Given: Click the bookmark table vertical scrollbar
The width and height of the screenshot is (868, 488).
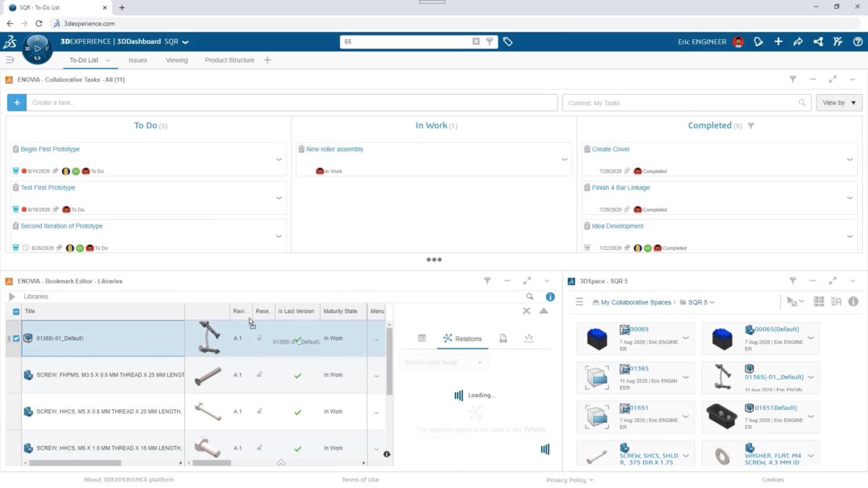Looking at the screenshot, I should (389, 361).
